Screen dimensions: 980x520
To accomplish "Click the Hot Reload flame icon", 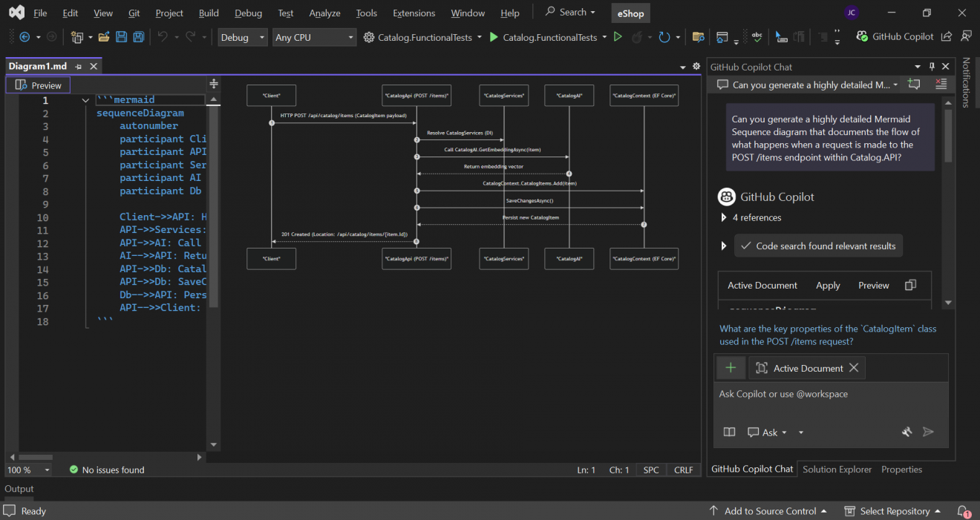I will pyautogui.click(x=637, y=37).
